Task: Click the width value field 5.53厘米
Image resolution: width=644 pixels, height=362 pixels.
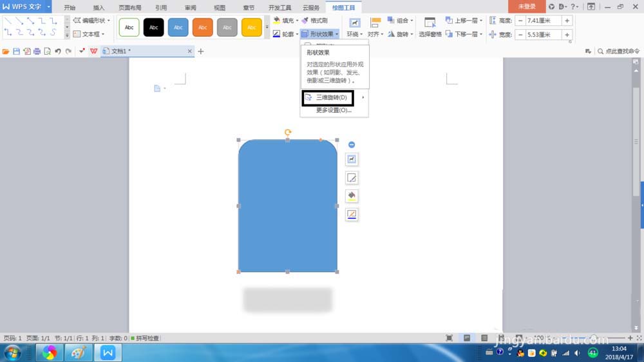Action: point(544,35)
